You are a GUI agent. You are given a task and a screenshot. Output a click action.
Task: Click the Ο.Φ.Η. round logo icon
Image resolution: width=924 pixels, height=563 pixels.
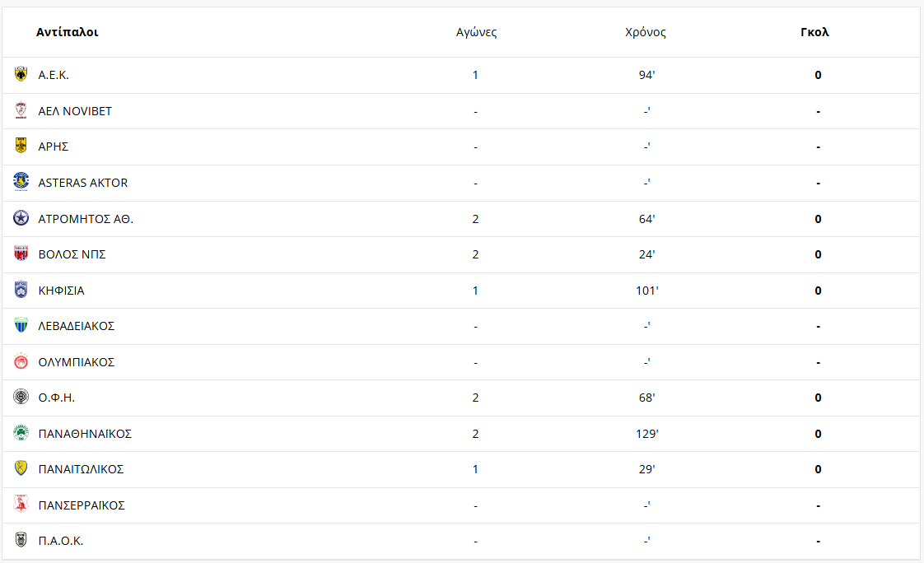[21, 398]
